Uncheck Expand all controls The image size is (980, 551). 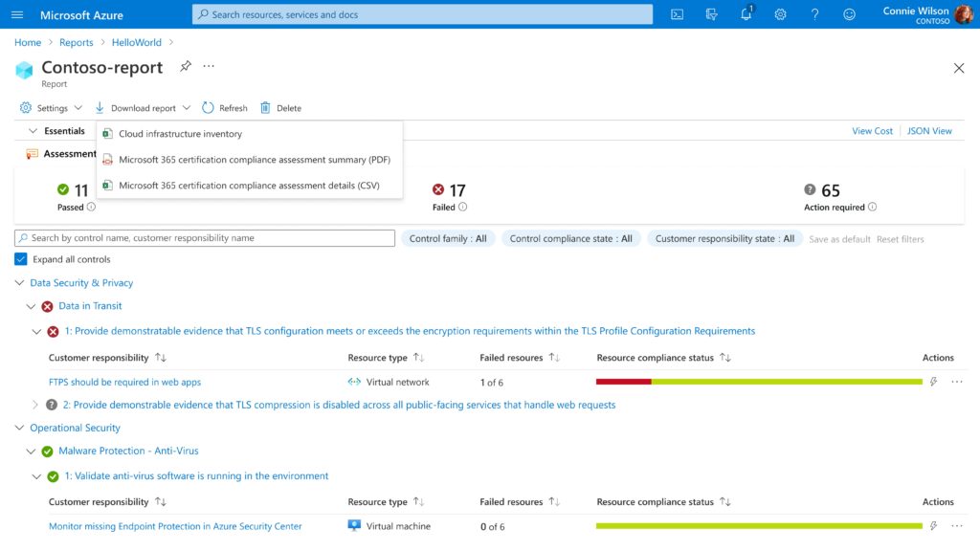point(21,259)
